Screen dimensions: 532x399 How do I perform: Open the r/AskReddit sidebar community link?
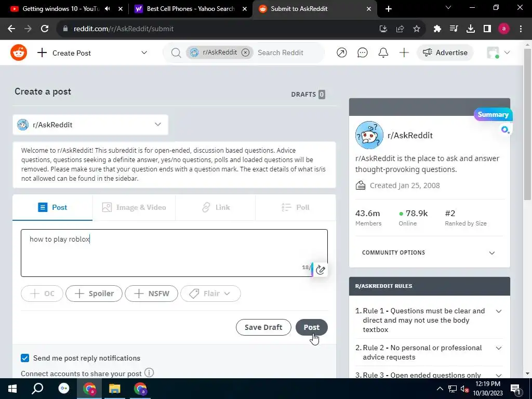pos(410,136)
